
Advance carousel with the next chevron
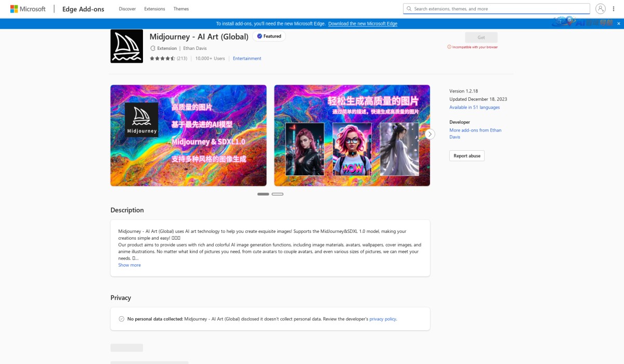point(430,134)
